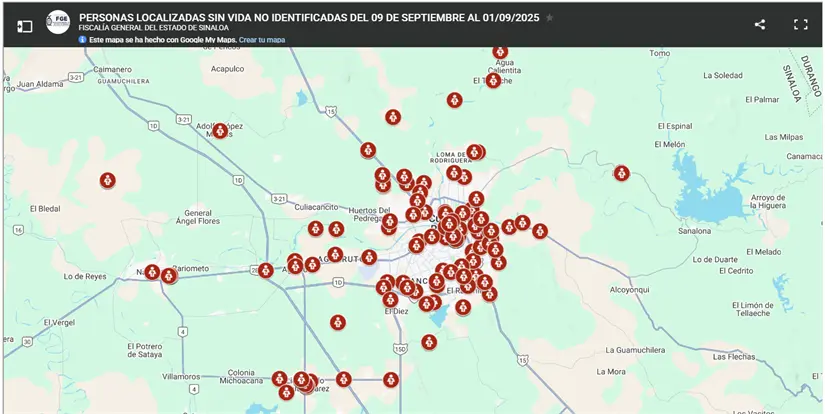Image resolution: width=825 pixels, height=414 pixels.
Task: Select the marker near El Bledal
Action: (108, 180)
